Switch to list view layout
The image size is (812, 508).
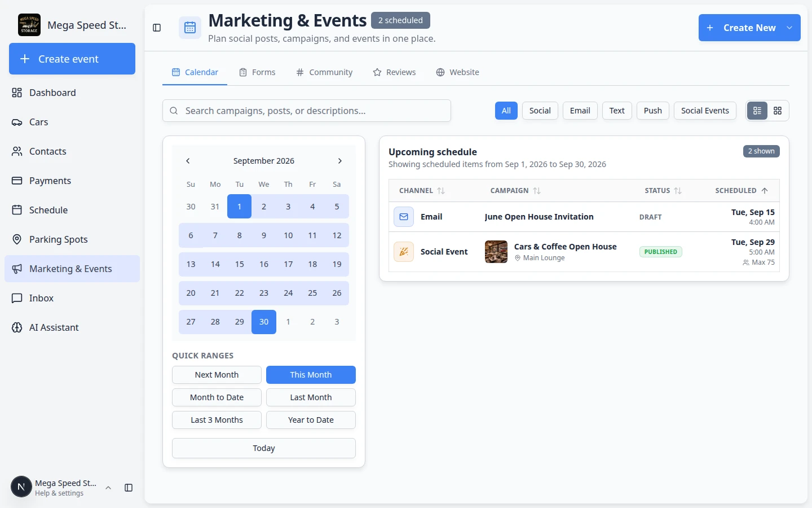757,111
